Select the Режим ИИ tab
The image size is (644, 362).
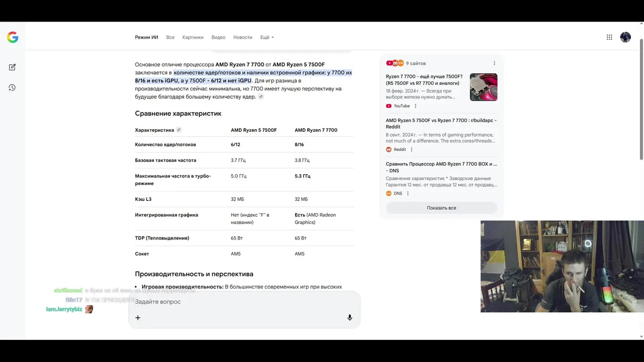[x=146, y=37]
